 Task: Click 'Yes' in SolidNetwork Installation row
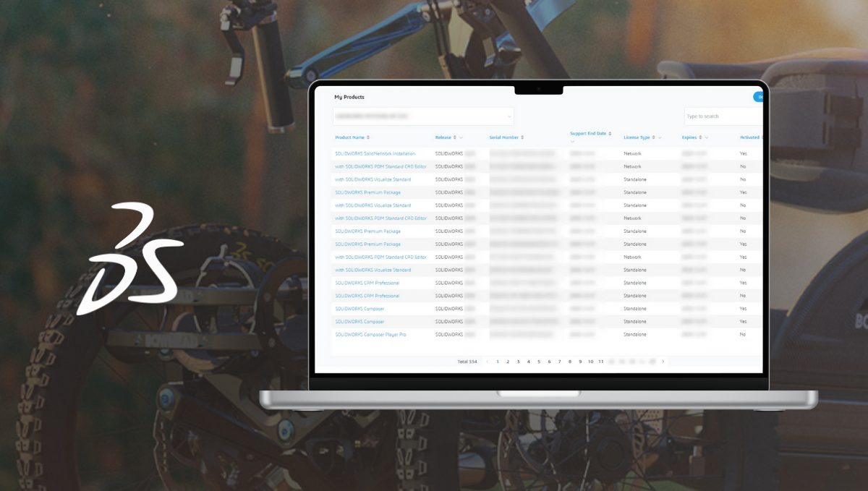click(744, 154)
